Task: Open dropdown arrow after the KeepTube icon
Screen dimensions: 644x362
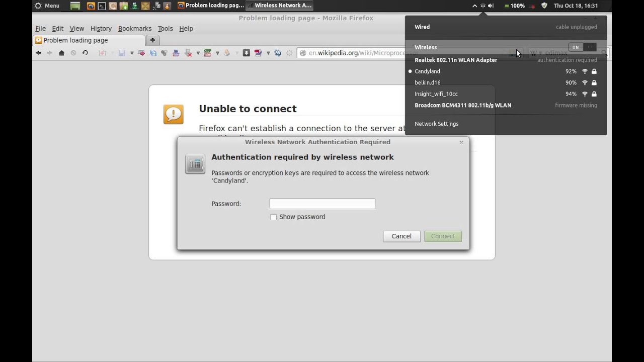Action: 217,53
